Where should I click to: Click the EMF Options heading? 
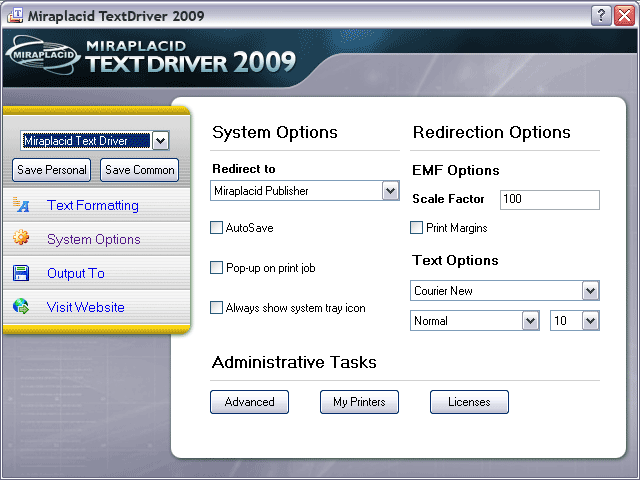click(456, 170)
